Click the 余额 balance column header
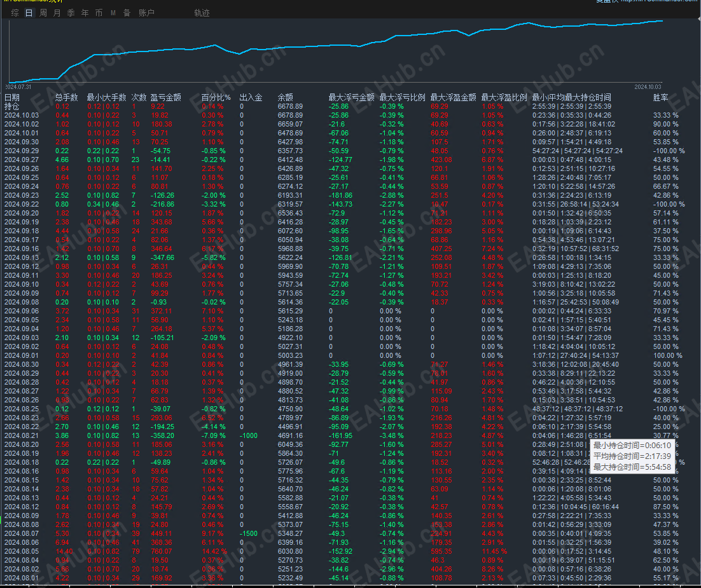This screenshot has height=588, width=701. 285,97
